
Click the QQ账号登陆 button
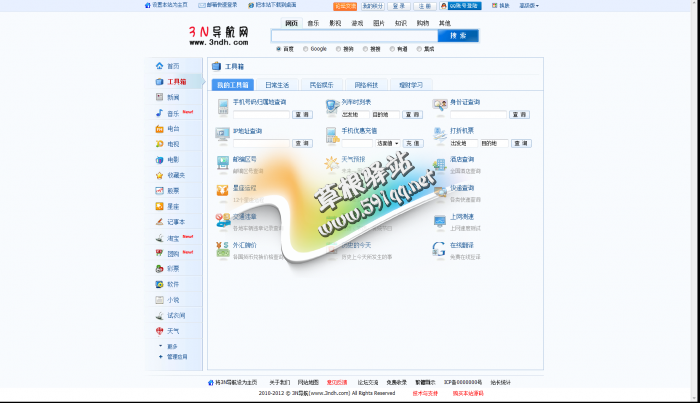pyautogui.click(x=460, y=6)
